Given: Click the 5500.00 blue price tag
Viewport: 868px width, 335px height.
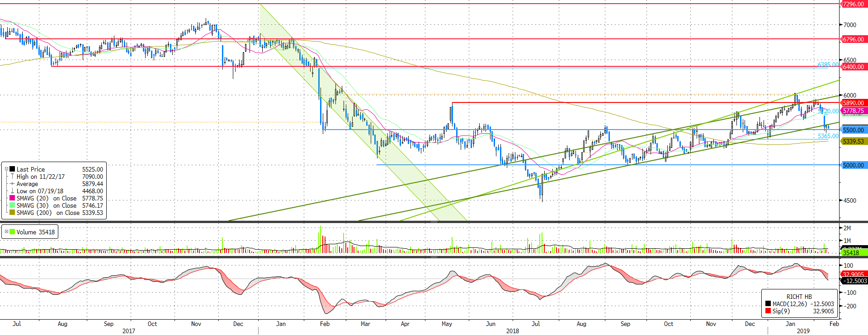Looking at the screenshot, I should [x=854, y=130].
